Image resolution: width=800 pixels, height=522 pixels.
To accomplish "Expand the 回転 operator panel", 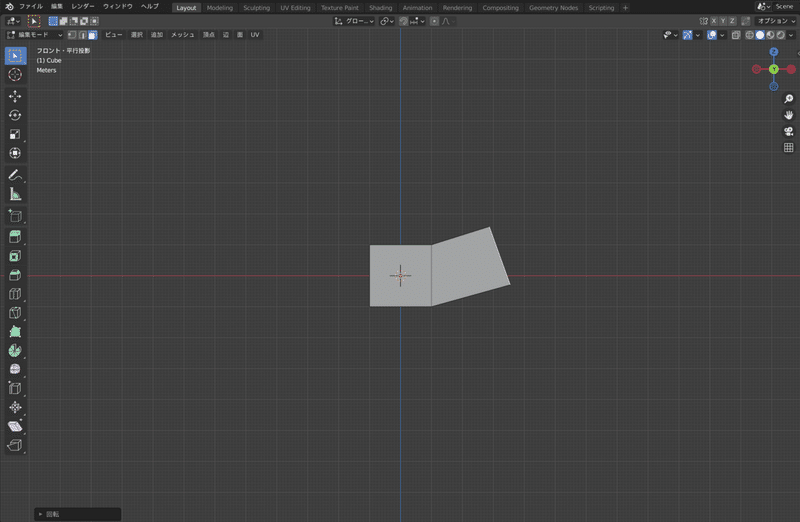I will coord(78,514).
